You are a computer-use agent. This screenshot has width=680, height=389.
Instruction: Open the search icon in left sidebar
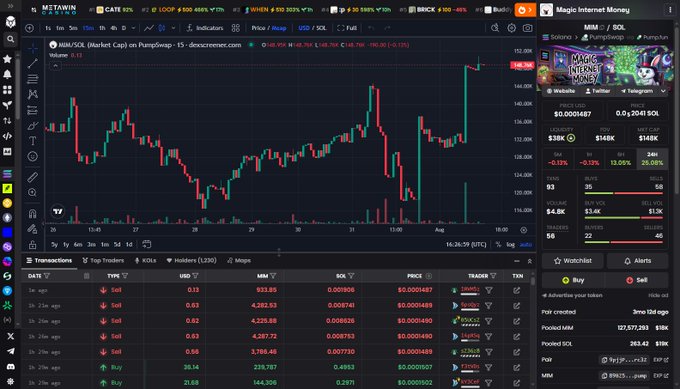coord(10,39)
